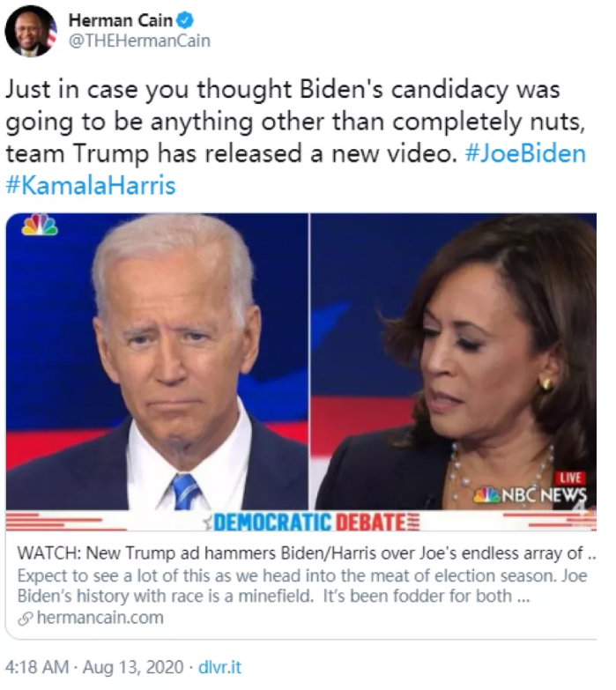Click the NBC peacock logo in the image

(x=40, y=225)
